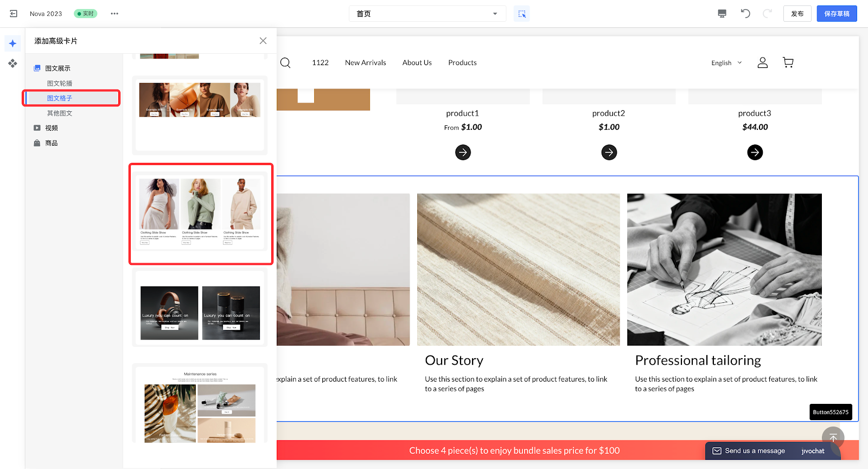Click the exit editor icon

click(14, 14)
